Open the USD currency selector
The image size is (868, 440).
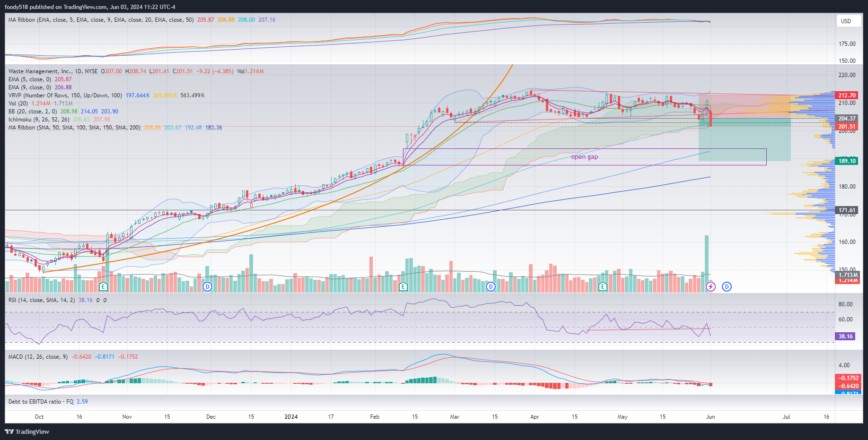pyautogui.click(x=846, y=21)
